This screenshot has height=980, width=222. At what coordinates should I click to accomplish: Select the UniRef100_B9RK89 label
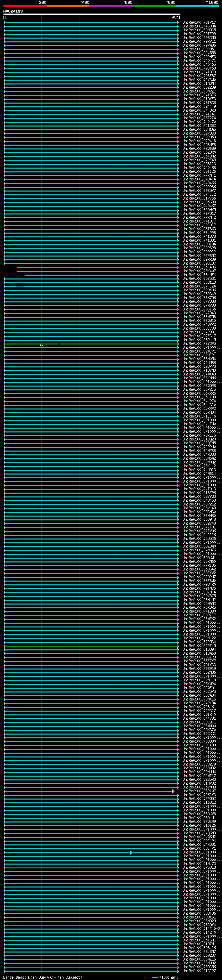199,260
